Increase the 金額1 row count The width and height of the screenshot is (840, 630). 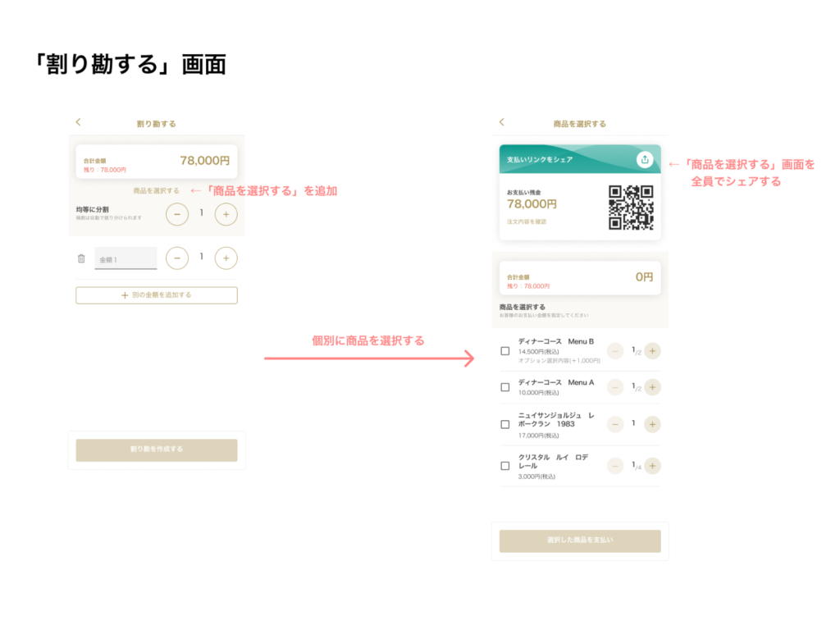pos(226,258)
